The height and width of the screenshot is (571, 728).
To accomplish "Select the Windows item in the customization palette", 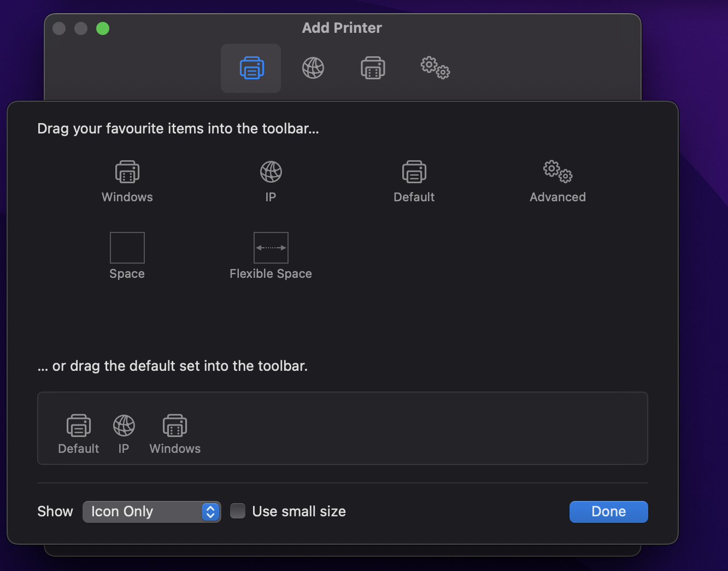I will coord(127,180).
